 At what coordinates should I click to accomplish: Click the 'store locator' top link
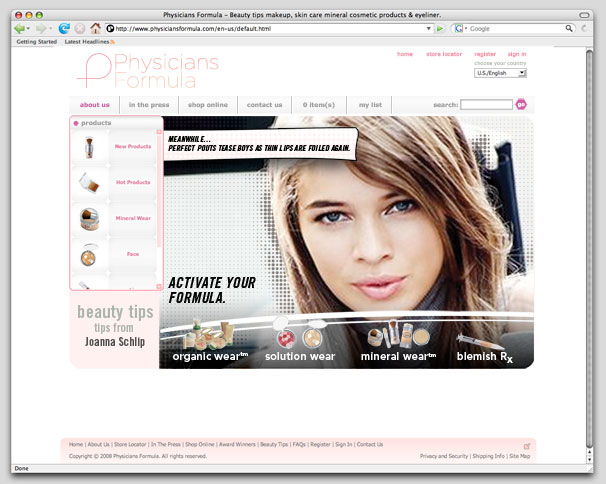(443, 54)
